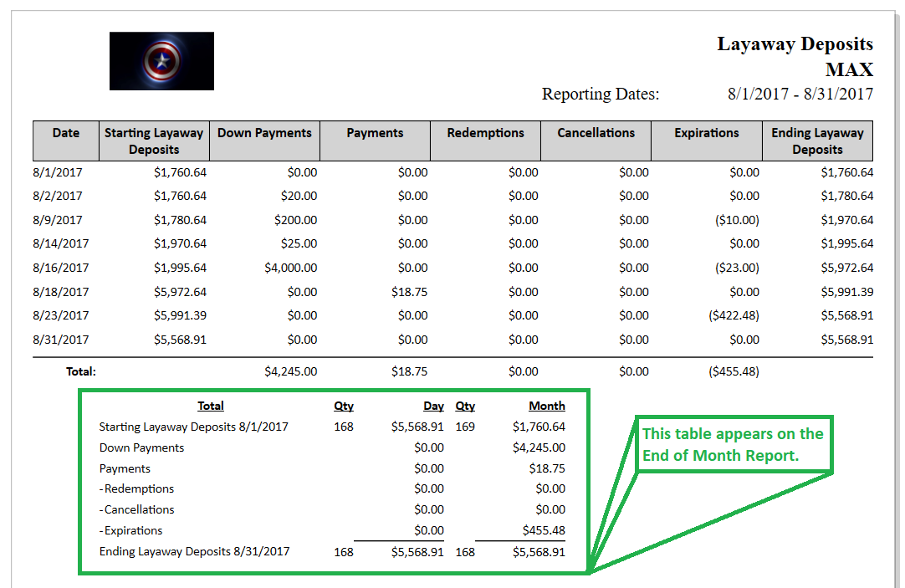Click the 169 month quantity value

coord(465,427)
